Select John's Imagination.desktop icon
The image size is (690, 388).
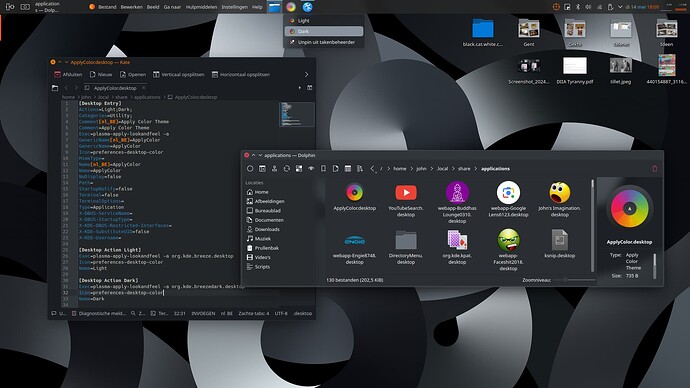(560, 193)
